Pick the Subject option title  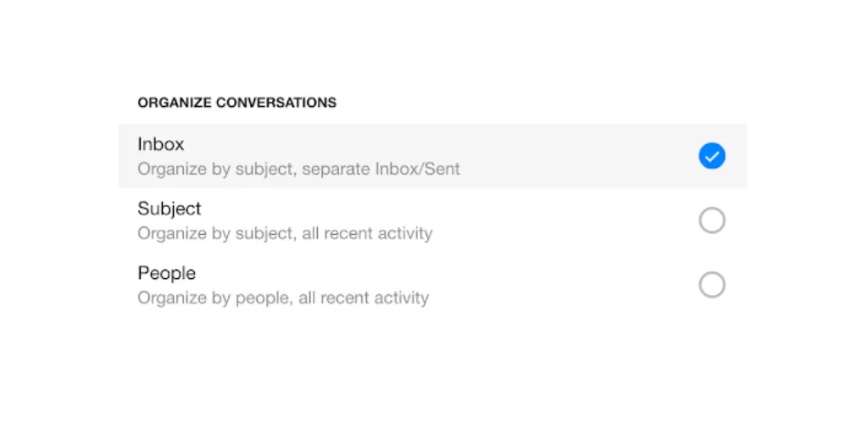(x=170, y=209)
